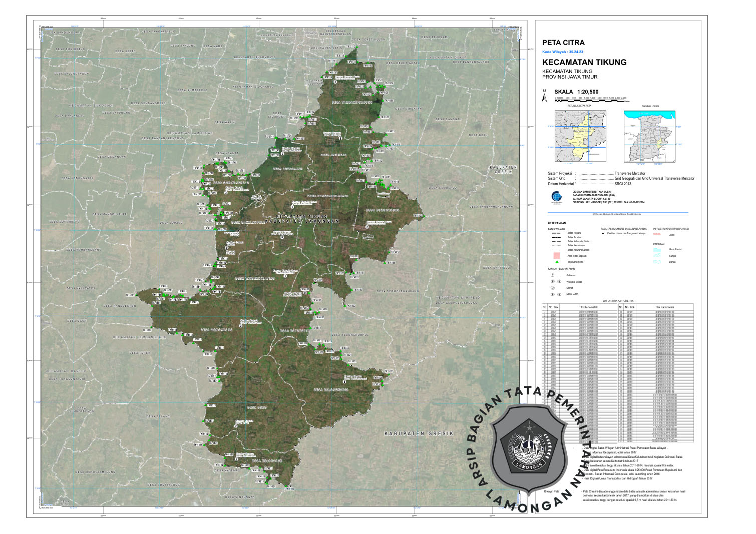Click the north arrow compass icon
The image size is (756, 534).
click(545, 97)
